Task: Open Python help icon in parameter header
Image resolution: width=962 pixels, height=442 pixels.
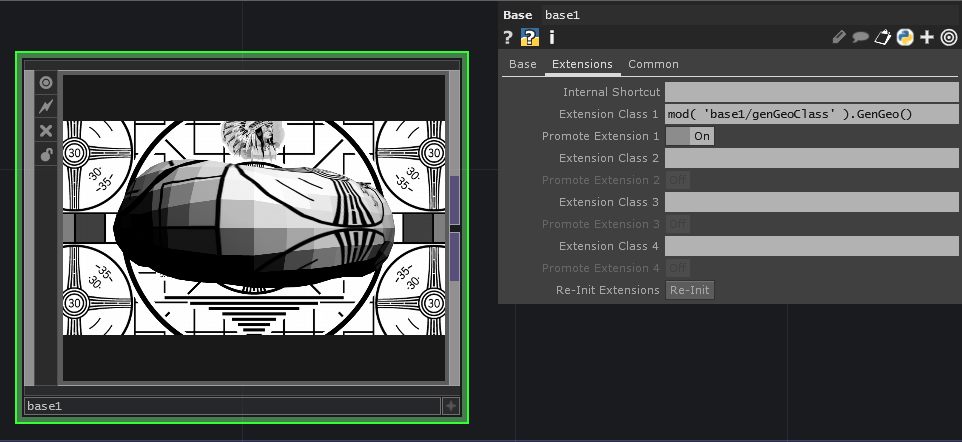Action: (x=530, y=38)
